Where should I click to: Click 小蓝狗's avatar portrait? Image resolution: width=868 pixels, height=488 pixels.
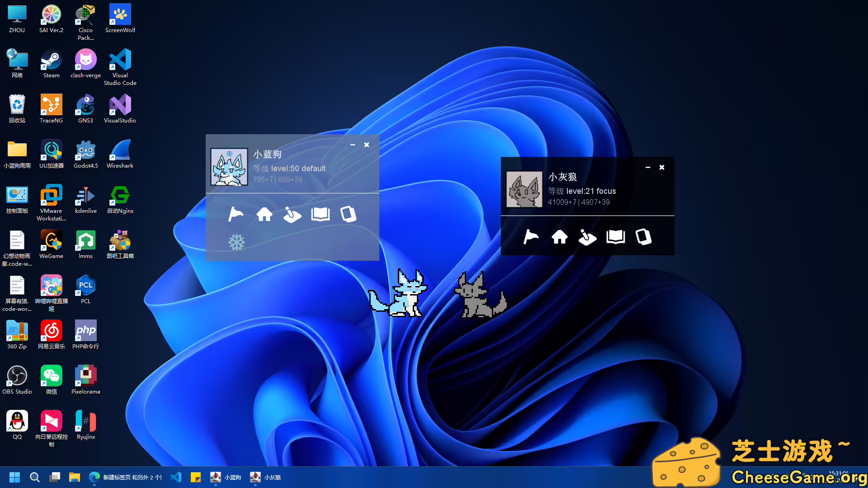pos(229,166)
